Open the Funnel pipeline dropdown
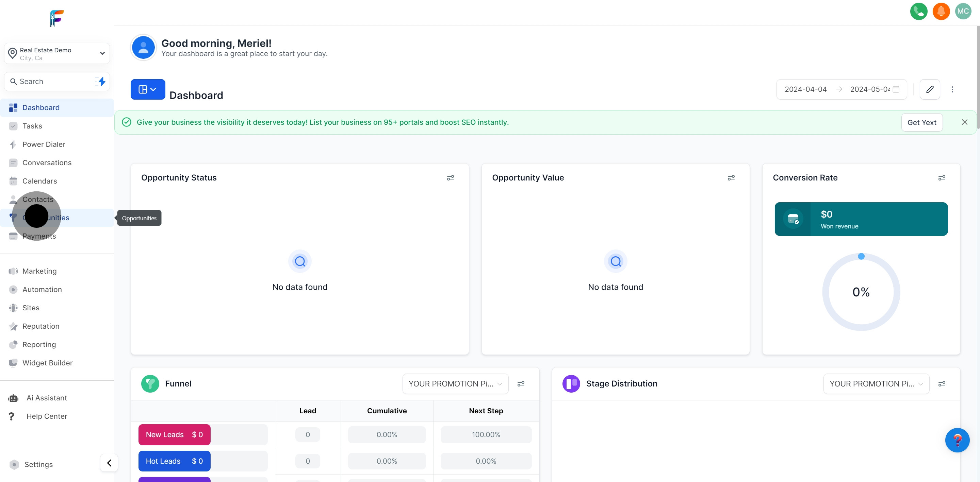The height and width of the screenshot is (482, 980). point(455,383)
